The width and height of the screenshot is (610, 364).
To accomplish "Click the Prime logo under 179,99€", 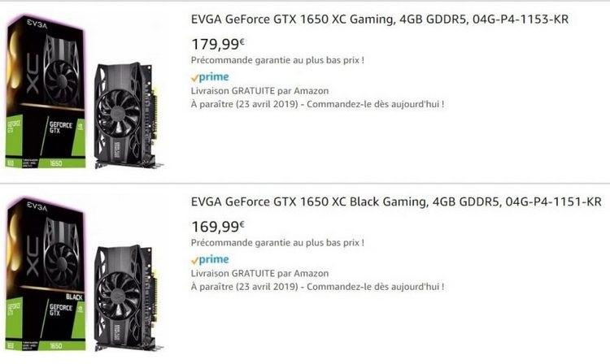I will 210,77.
